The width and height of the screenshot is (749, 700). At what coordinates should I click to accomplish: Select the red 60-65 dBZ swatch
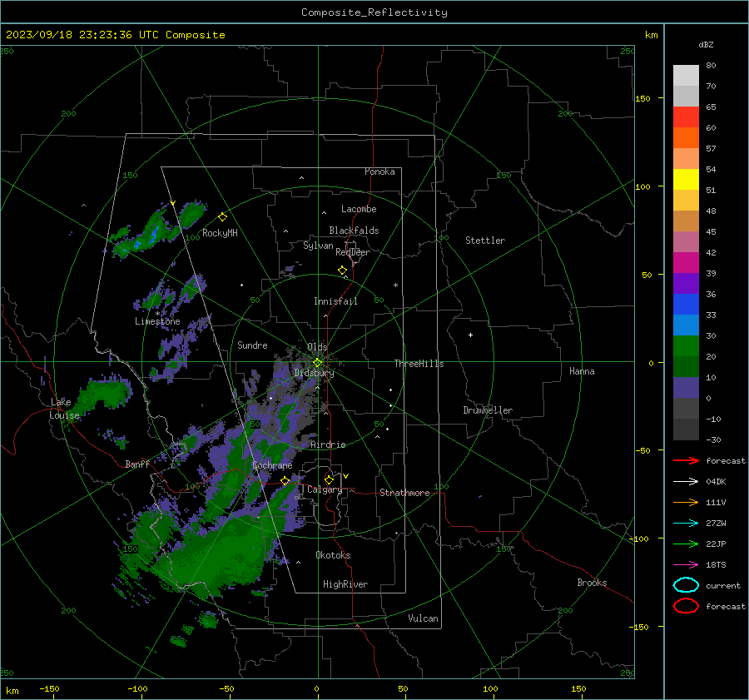coord(686,117)
